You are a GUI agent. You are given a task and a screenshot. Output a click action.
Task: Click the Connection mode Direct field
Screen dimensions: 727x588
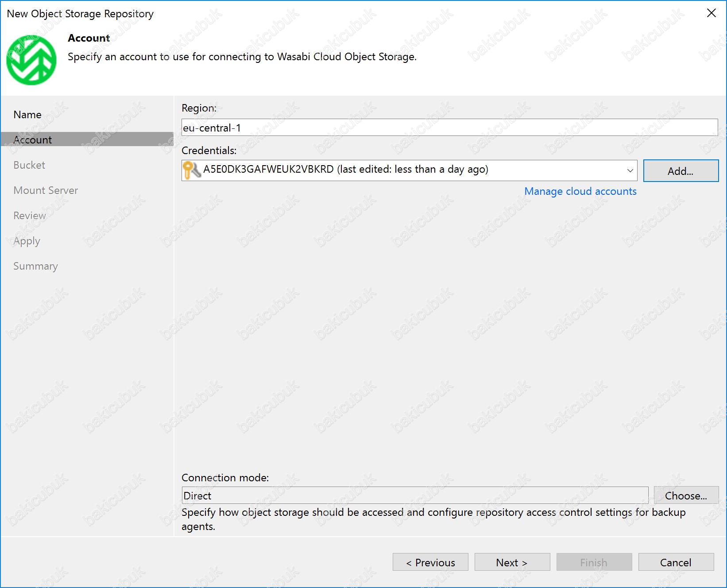(x=414, y=495)
